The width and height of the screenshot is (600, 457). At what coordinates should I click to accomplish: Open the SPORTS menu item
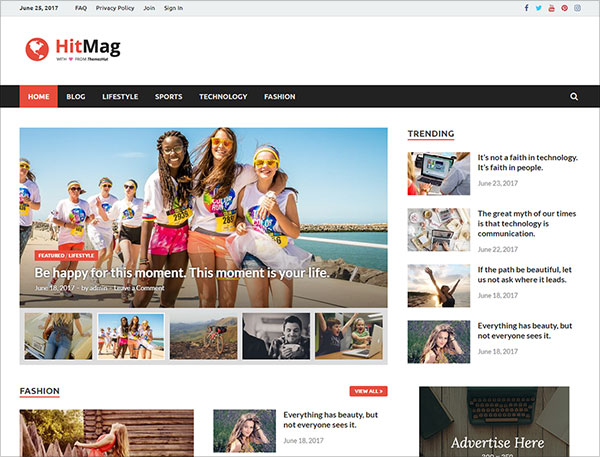(x=168, y=96)
